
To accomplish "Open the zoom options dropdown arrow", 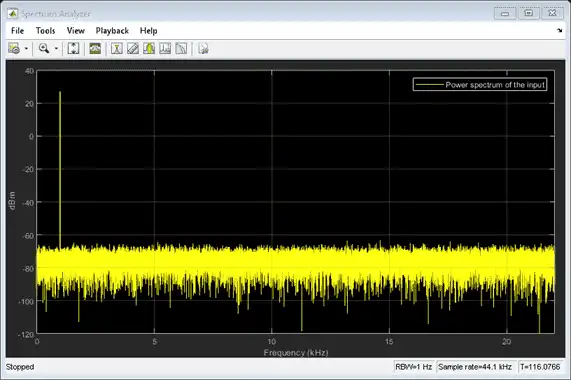I will 56,48.
